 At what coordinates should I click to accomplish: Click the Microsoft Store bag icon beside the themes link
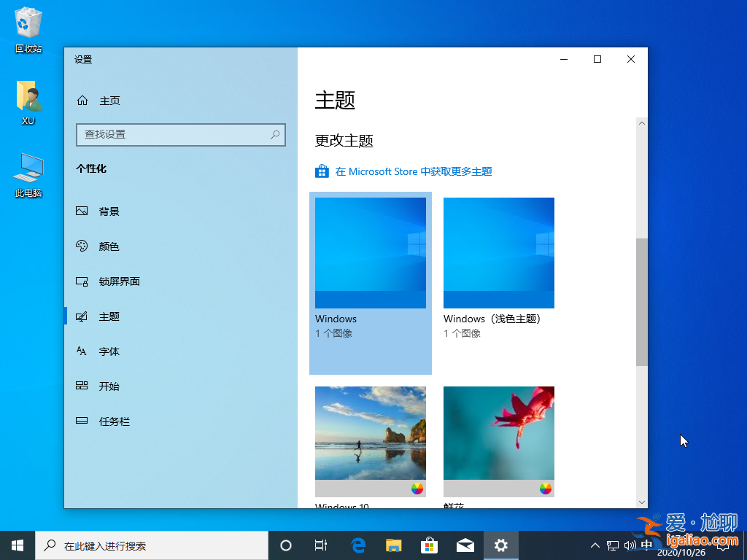click(x=322, y=171)
